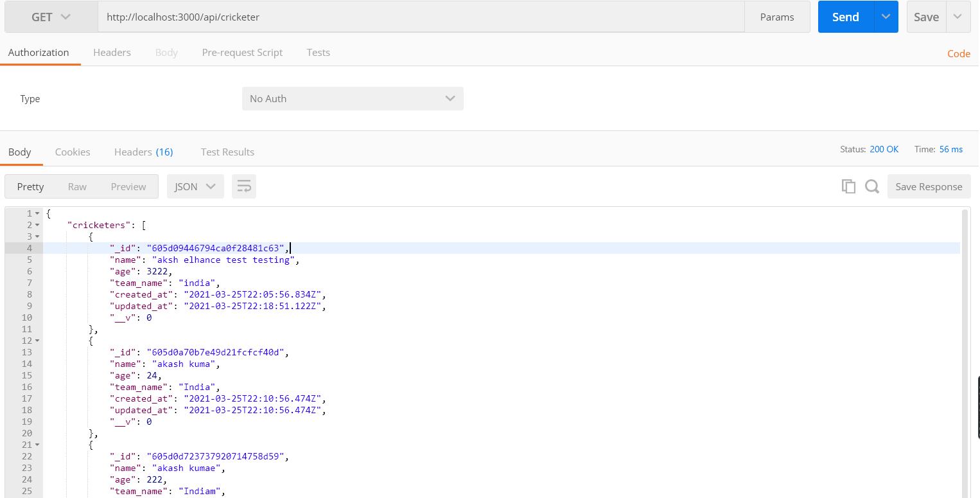Click the Code link
This screenshot has height=498, width=980.
pos(959,54)
